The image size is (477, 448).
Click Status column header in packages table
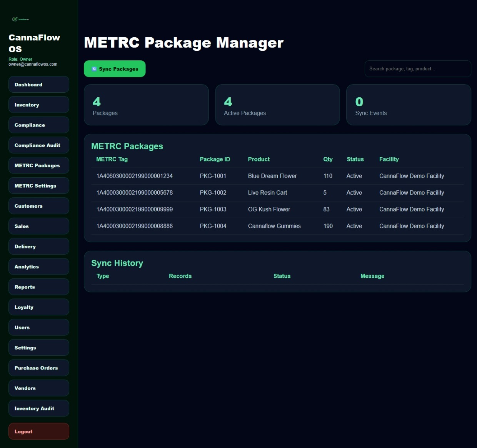click(x=355, y=159)
